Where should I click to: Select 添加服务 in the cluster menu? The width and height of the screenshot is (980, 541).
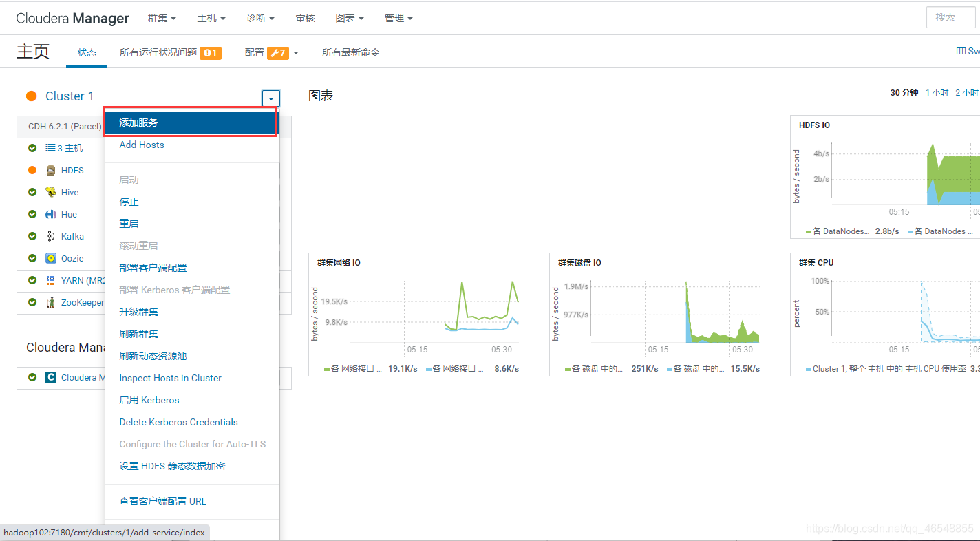coord(192,123)
